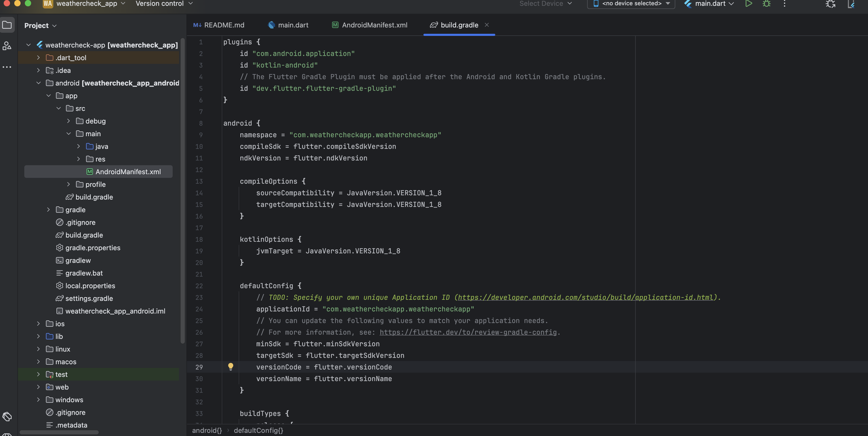Open the Structure tool window icon
Screen dimensions: 868x436
(x=7, y=46)
